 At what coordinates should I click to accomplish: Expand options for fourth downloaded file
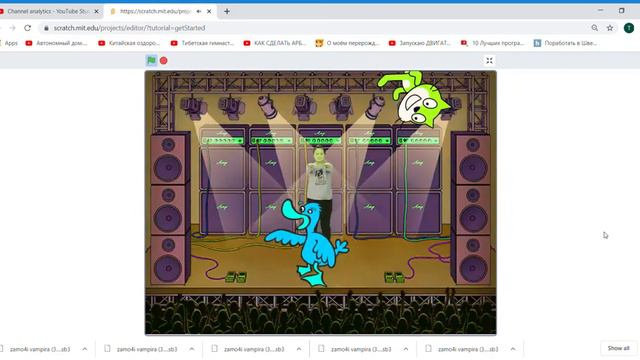coord(406,349)
